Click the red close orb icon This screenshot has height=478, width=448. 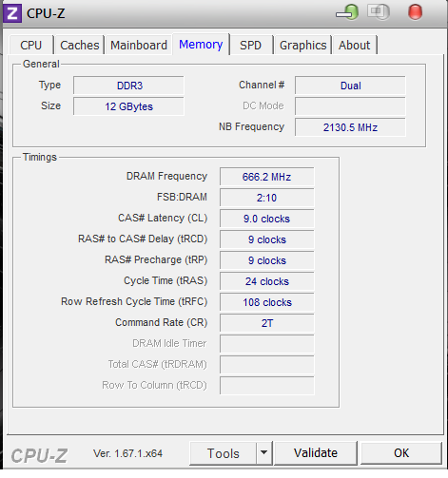coord(415,12)
